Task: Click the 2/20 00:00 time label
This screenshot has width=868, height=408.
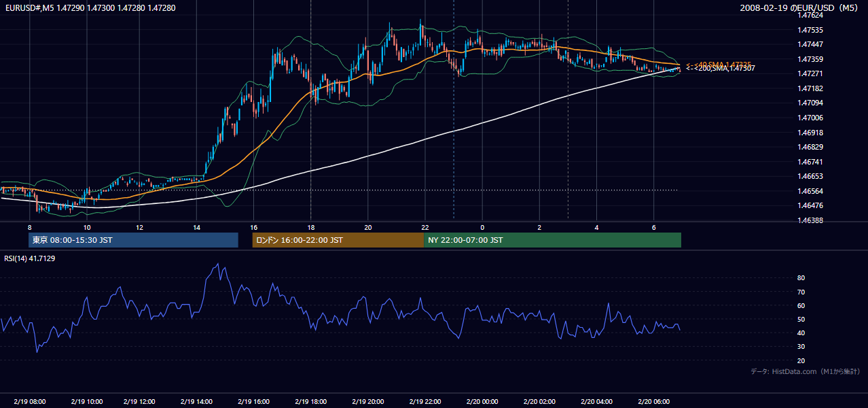Action: pyautogui.click(x=482, y=401)
